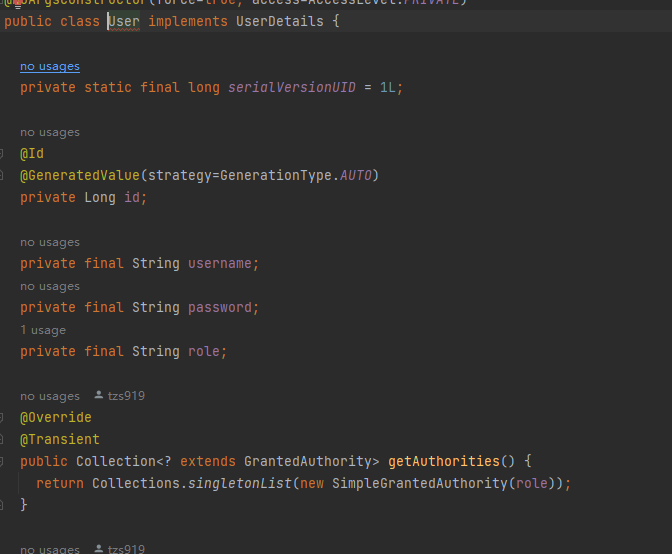This screenshot has height=554, width=672.
Task: Toggle the fold marker beside the @Id annotation
Action: click(x=2, y=153)
